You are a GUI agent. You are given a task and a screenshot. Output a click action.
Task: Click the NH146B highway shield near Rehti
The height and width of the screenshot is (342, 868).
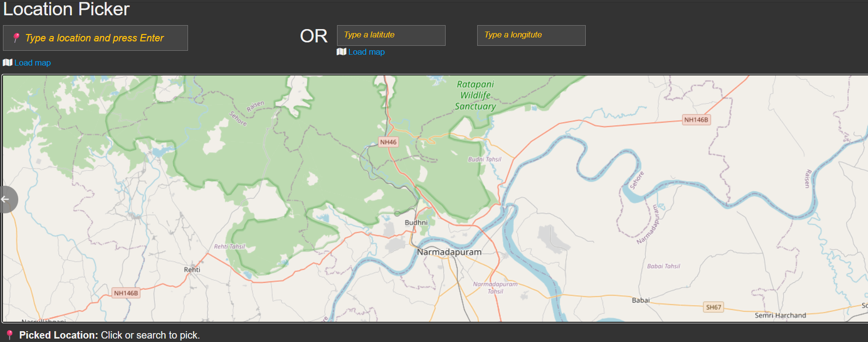click(x=126, y=293)
